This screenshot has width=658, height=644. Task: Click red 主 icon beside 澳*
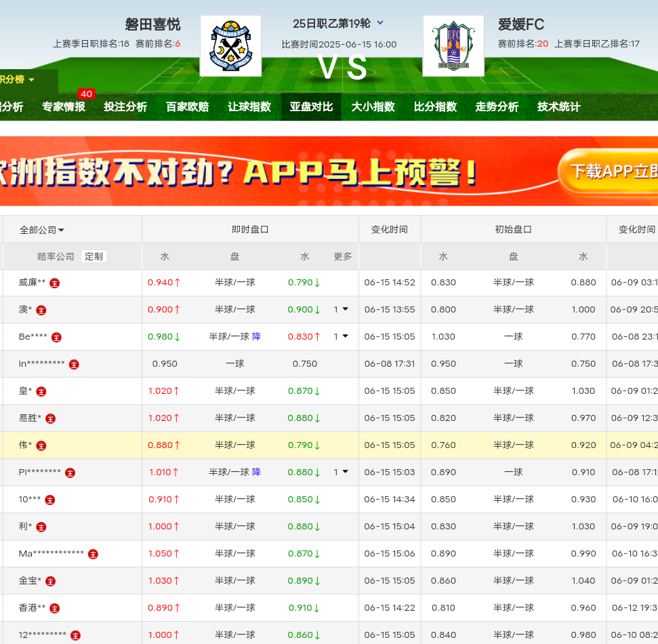[x=41, y=310]
